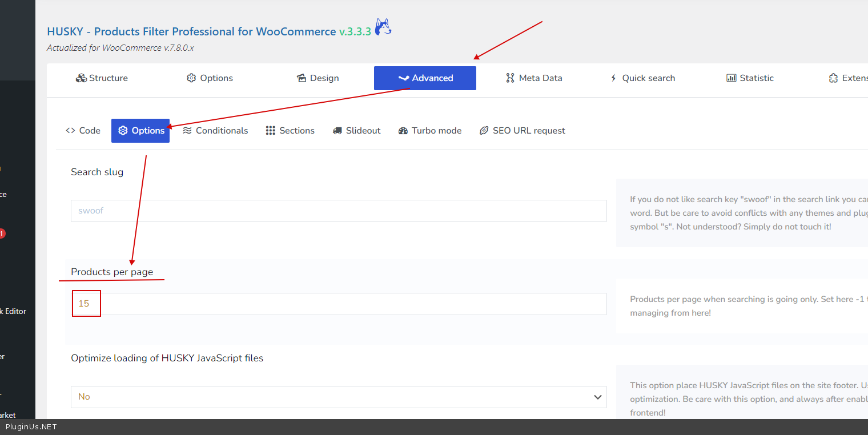868x435 pixels.
Task: Open the Structure tab
Action: pyautogui.click(x=102, y=78)
